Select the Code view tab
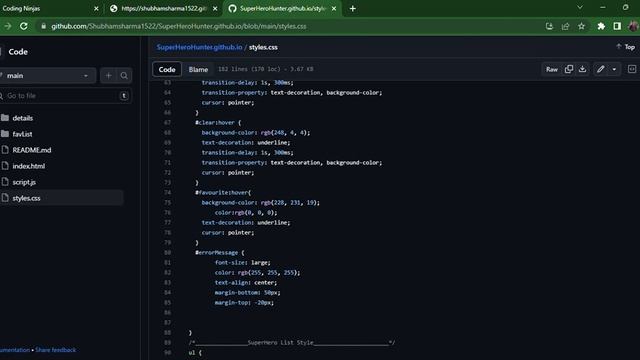Viewport: 640px width, 360px height. [x=167, y=69]
